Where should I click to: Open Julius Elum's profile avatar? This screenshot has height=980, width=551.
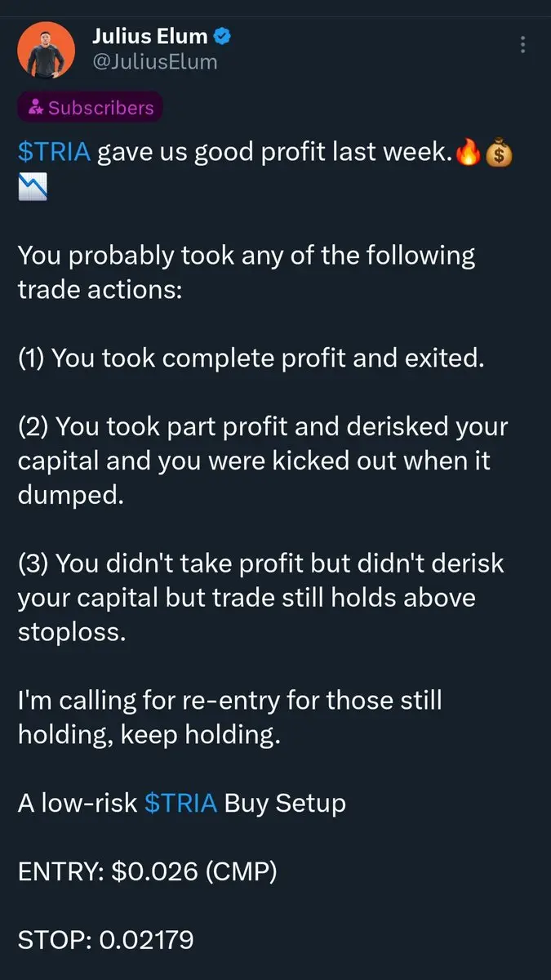(47, 48)
